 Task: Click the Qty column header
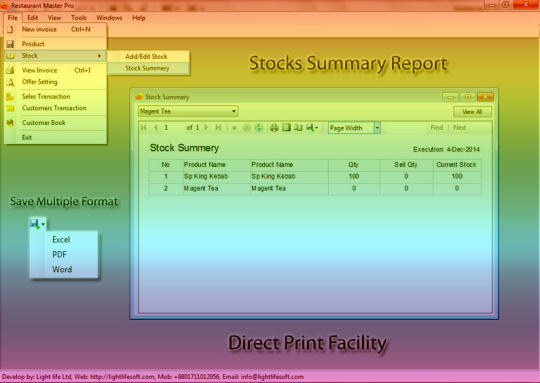point(353,165)
